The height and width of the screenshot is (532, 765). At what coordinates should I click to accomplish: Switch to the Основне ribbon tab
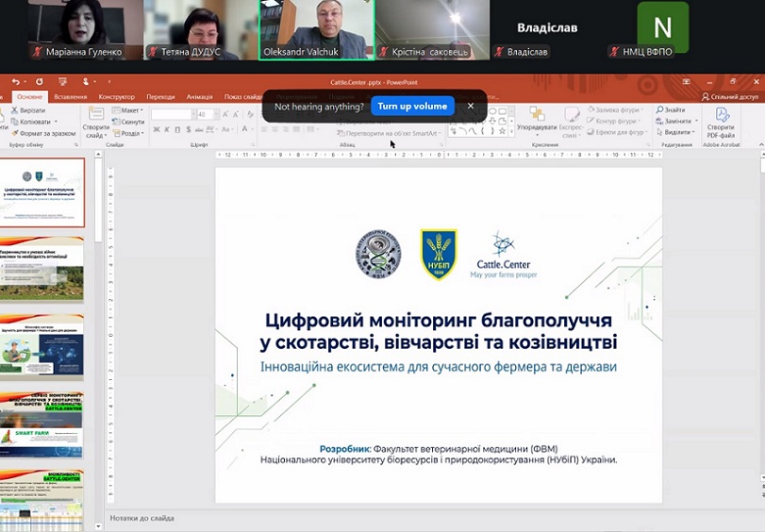(x=30, y=96)
